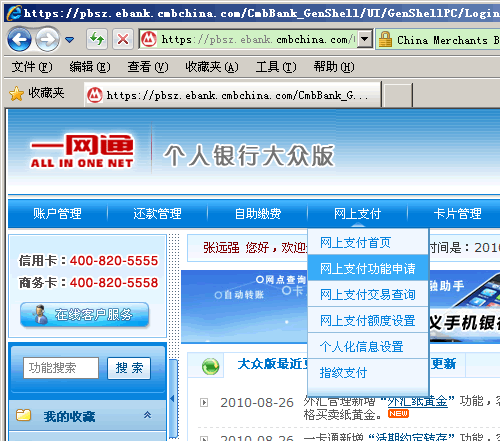This screenshot has width=500, height=441.
Task: Click the Internet Explorer icon in title bar
Action: tap(14, 13)
